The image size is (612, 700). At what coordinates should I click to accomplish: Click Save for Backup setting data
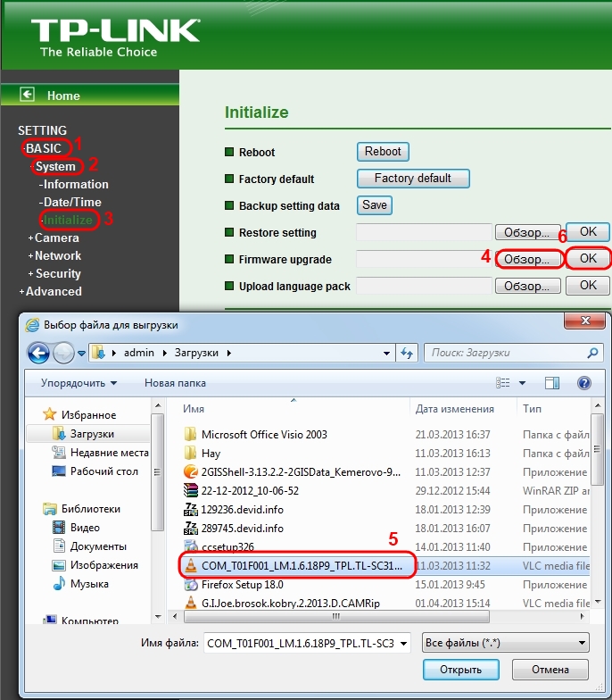[x=375, y=205]
